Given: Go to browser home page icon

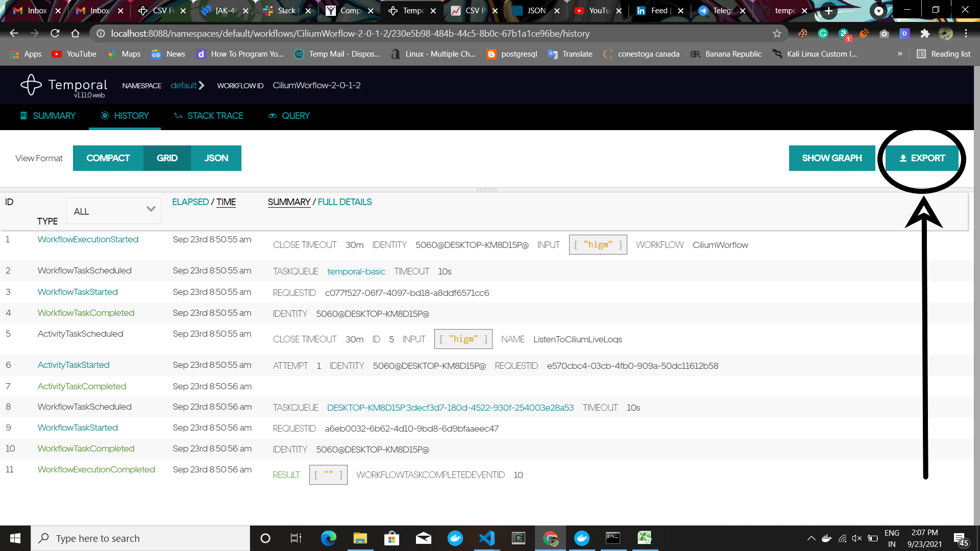Looking at the screenshot, I should (76, 34).
